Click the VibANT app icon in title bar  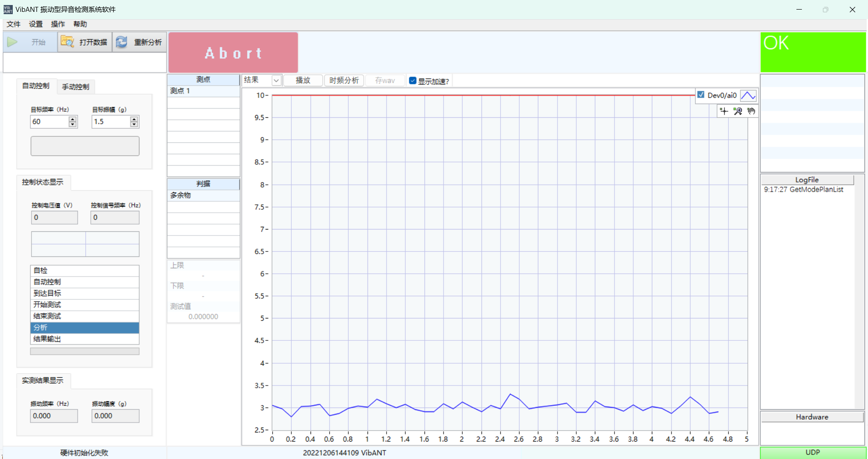8,9
